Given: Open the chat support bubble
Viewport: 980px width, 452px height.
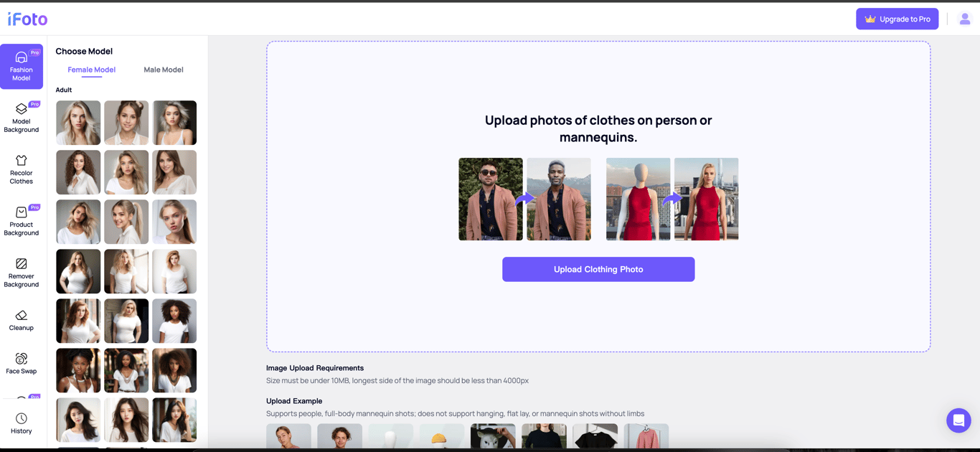Looking at the screenshot, I should [958, 420].
